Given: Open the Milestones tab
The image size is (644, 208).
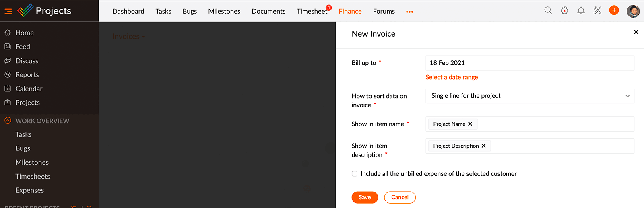Looking at the screenshot, I should pos(224,11).
